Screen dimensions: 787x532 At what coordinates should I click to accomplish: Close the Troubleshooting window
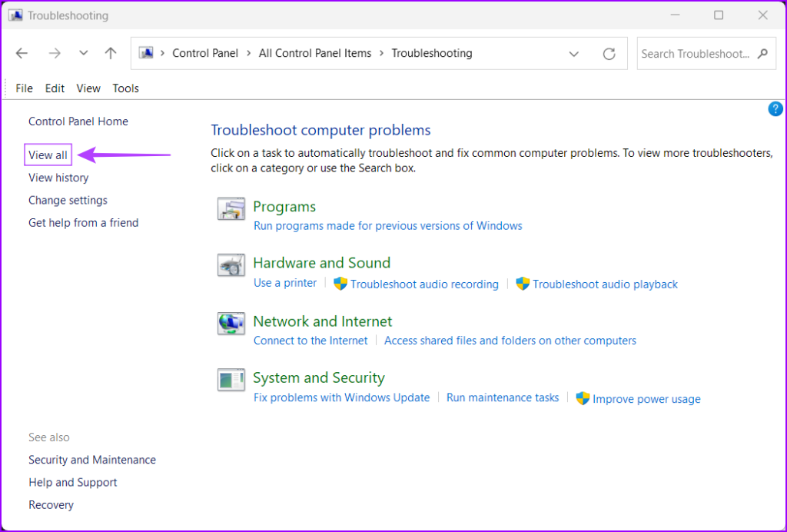[x=763, y=15]
